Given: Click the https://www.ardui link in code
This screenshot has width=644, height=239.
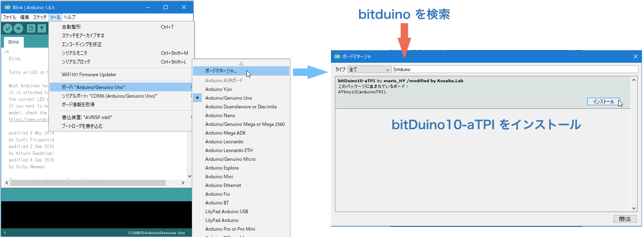Looking at the screenshot, I should point(29,119).
